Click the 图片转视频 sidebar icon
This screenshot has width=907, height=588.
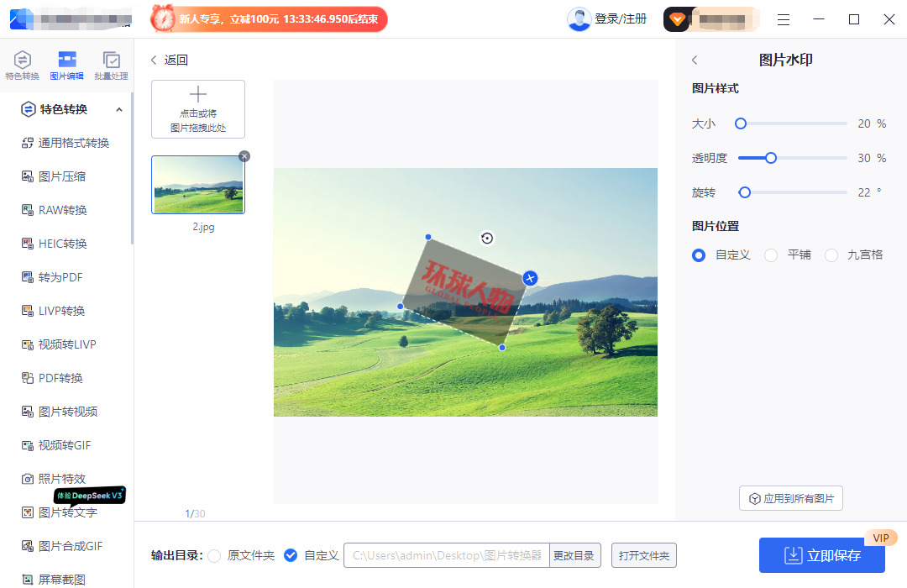coord(27,412)
